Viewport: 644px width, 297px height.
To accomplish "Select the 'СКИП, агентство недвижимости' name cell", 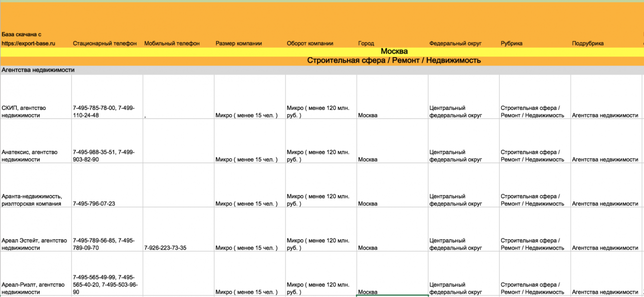I will click(x=36, y=97).
